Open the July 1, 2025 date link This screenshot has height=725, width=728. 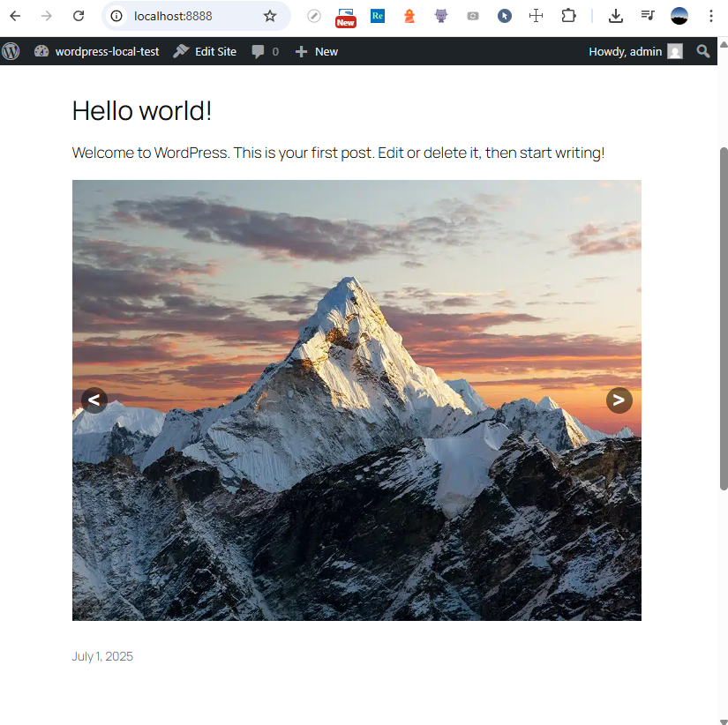pyautogui.click(x=102, y=656)
